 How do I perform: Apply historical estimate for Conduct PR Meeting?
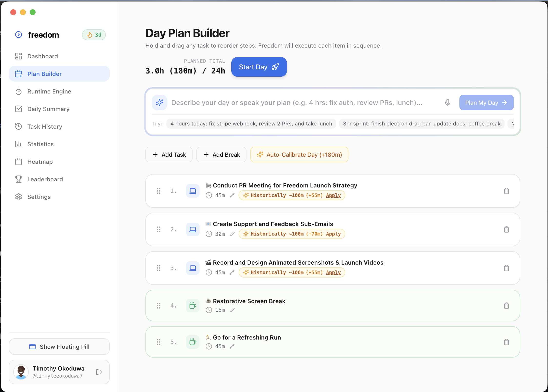point(333,195)
